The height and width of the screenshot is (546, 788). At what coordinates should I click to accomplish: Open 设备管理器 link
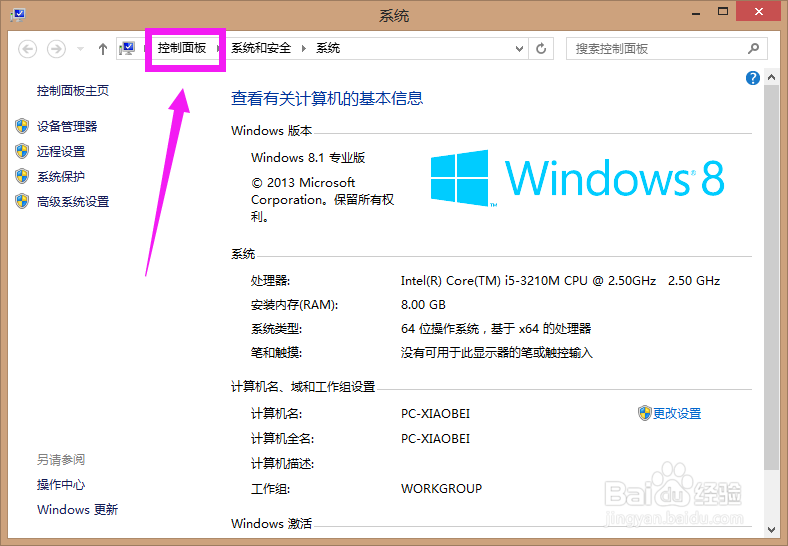pos(67,126)
